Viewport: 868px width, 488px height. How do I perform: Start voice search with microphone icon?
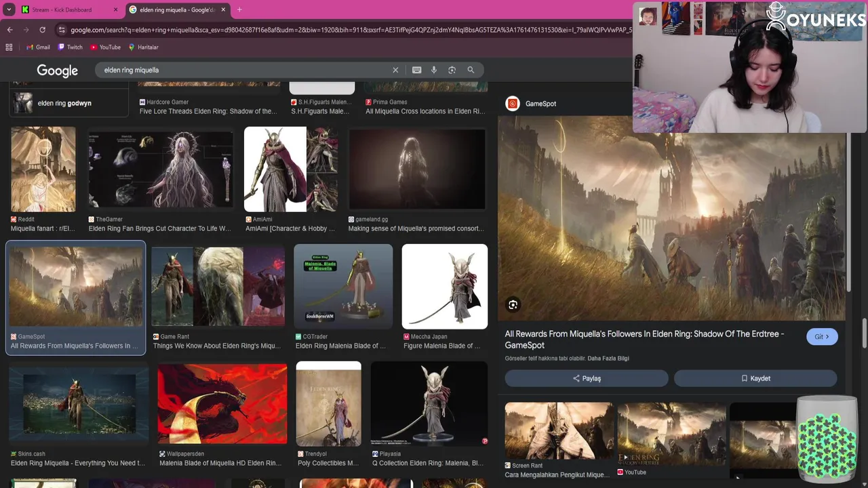pos(434,70)
